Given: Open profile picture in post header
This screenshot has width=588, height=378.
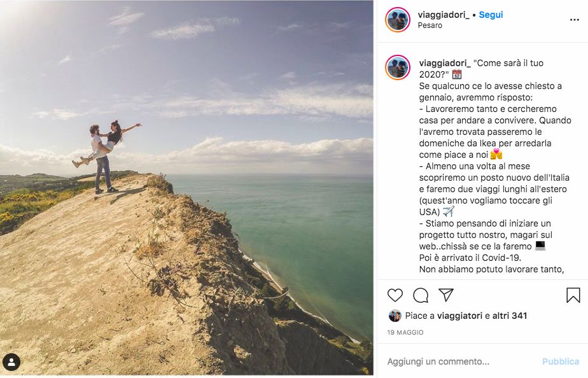Looking at the screenshot, I should point(398,20).
